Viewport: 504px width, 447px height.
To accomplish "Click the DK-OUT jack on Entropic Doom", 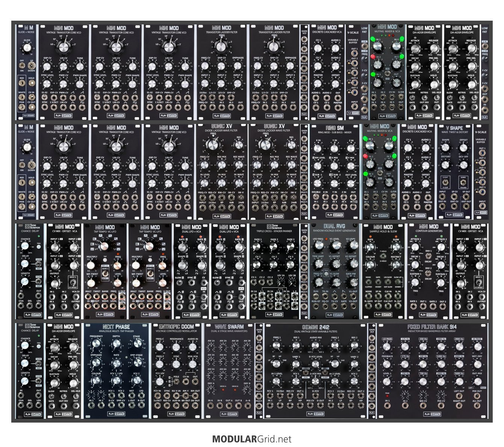I will [x=195, y=405].
